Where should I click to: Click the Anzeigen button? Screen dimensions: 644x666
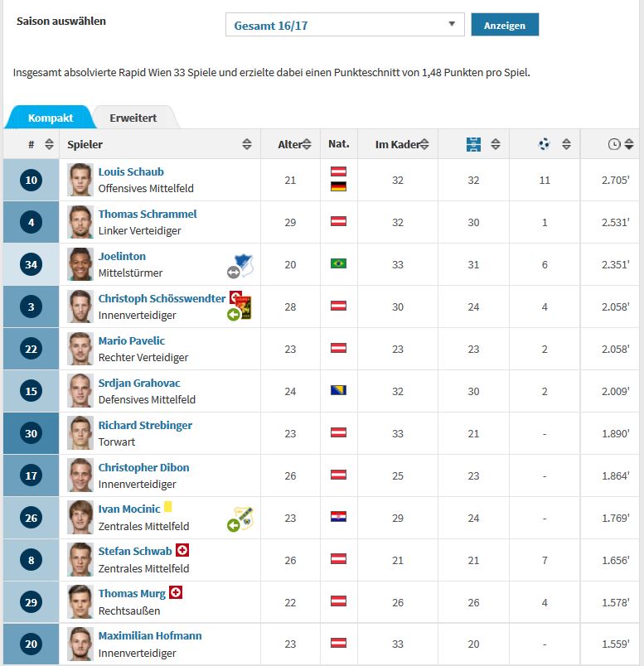coord(505,25)
